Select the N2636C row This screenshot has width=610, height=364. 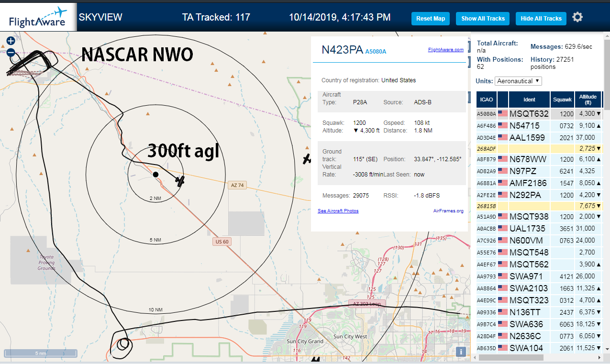539,336
